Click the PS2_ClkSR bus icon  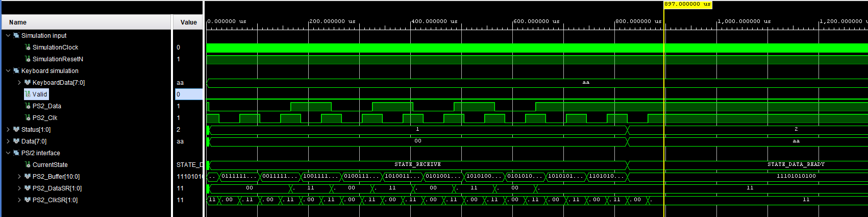tap(28, 200)
